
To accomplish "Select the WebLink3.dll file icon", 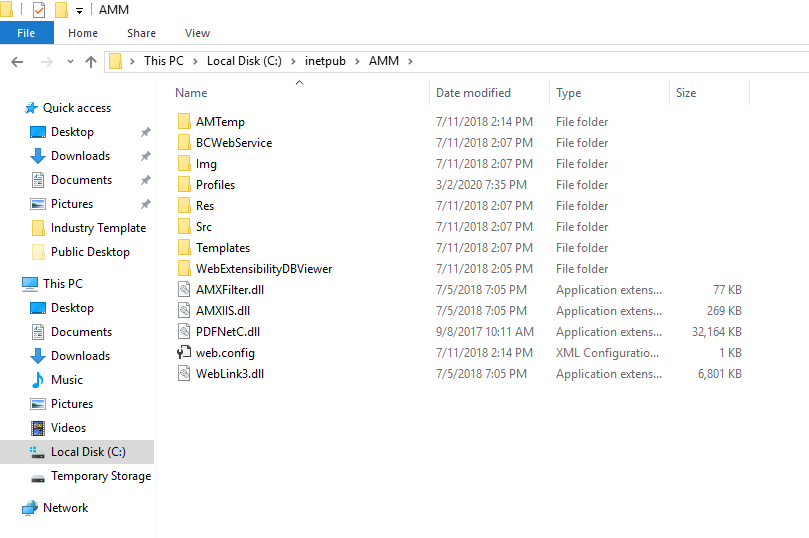I will coord(184,373).
